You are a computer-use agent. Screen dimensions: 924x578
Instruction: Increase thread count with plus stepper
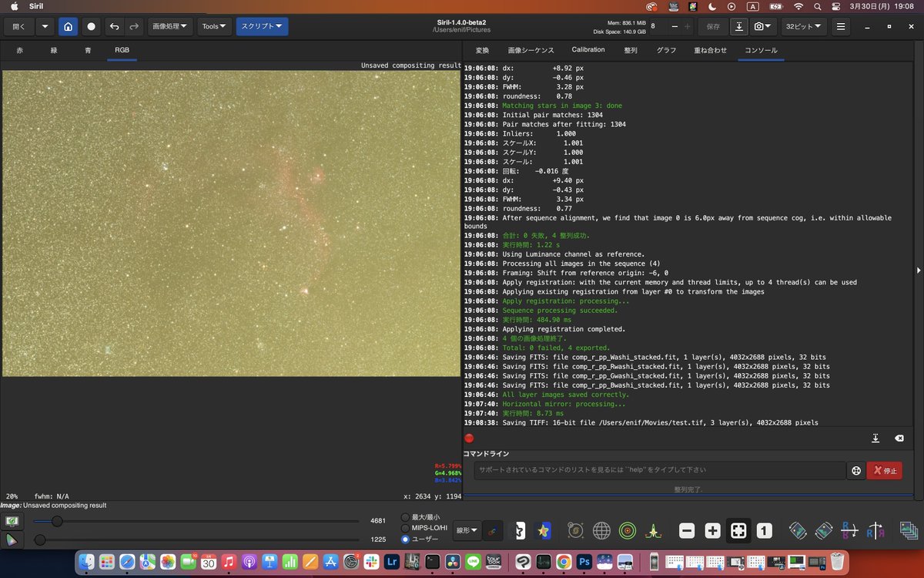pos(687,26)
